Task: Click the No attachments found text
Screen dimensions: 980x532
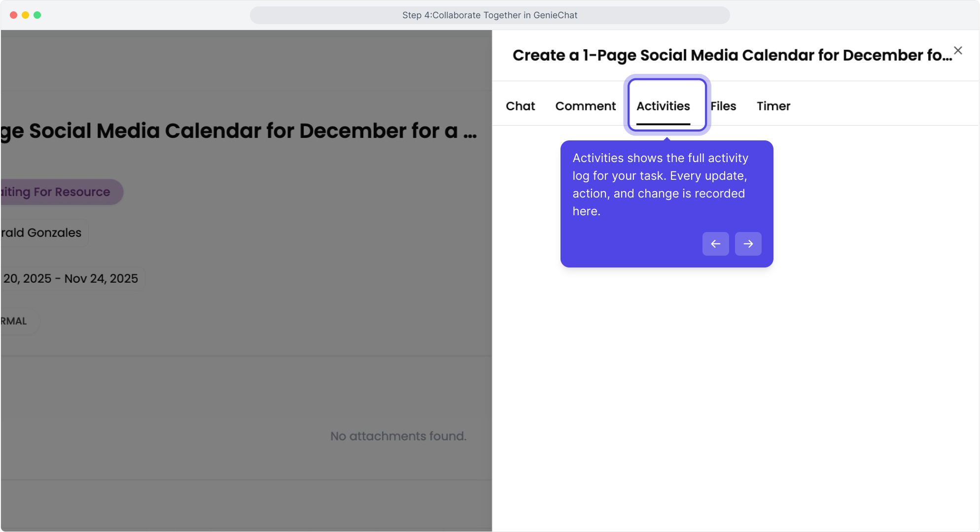Action: pos(398,436)
